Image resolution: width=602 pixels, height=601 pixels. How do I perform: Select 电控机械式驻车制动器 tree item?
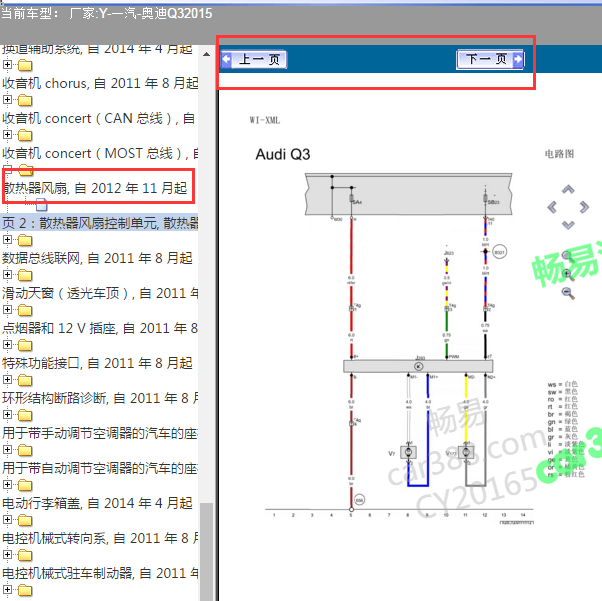[x=100, y=573]
